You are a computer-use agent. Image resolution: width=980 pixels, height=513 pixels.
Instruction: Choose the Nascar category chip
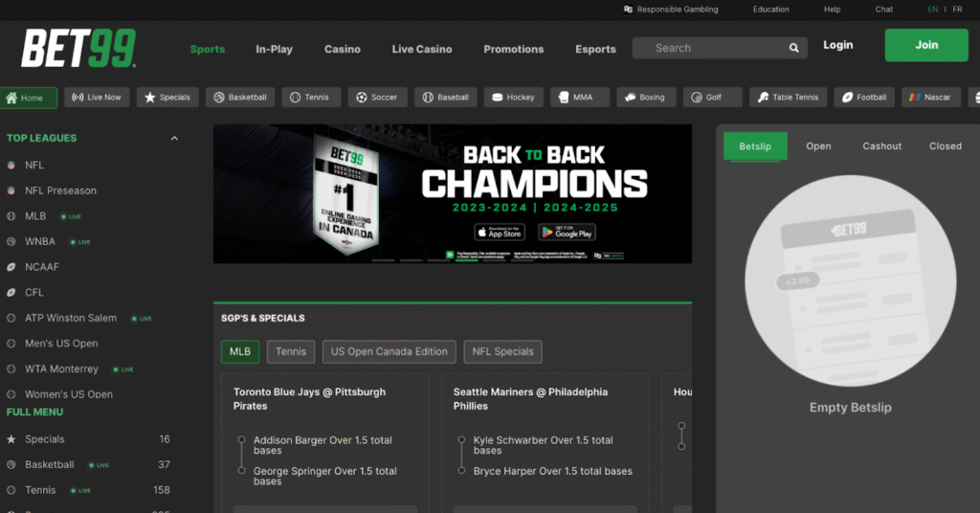[x=930, y=98]
